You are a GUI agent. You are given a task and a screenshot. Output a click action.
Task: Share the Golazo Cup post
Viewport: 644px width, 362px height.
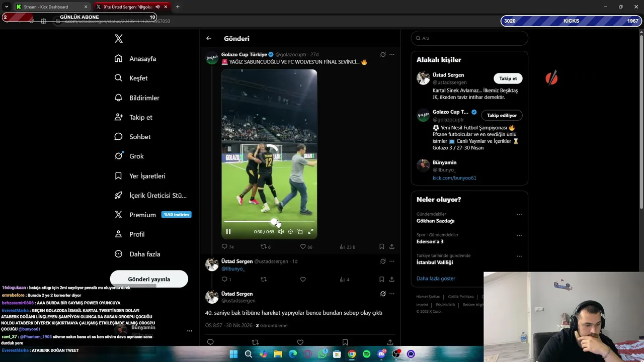[392, 247]
